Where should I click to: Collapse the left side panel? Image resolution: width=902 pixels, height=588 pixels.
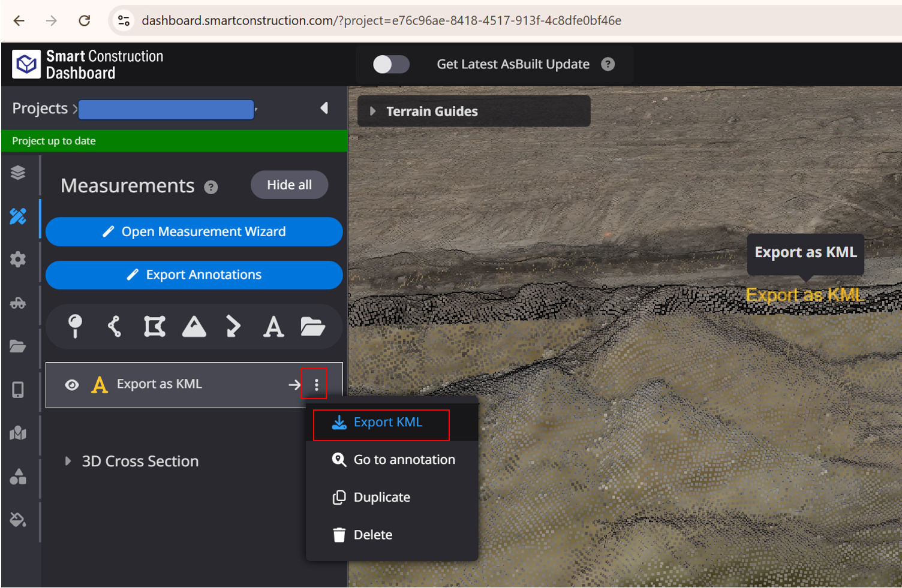click(x=324, y=108)
